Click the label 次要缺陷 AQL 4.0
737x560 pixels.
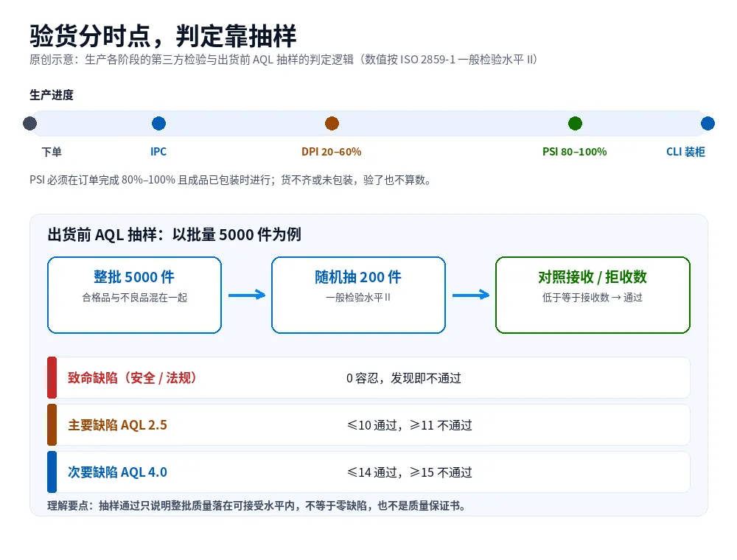[x=117, y=472]
